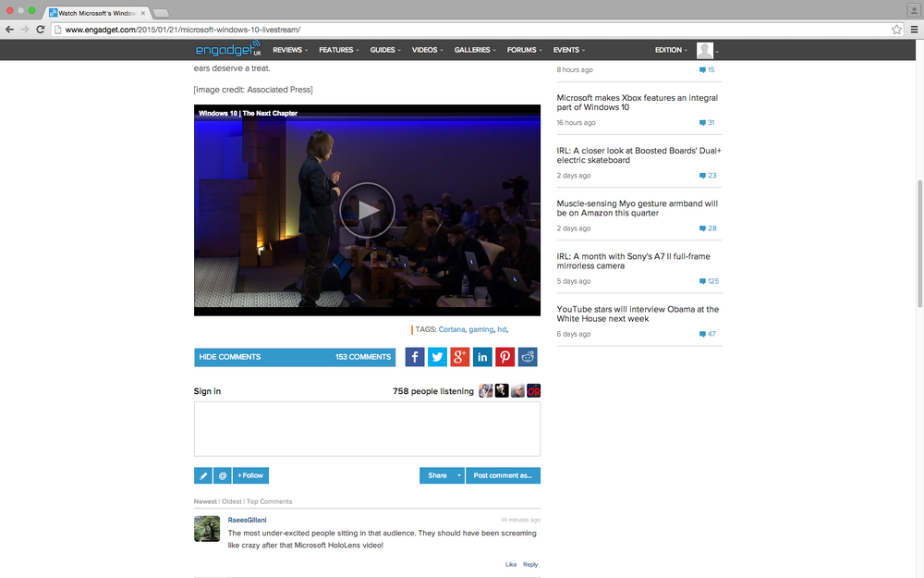Click comment count 23 bubble

(x=708, y=175)
